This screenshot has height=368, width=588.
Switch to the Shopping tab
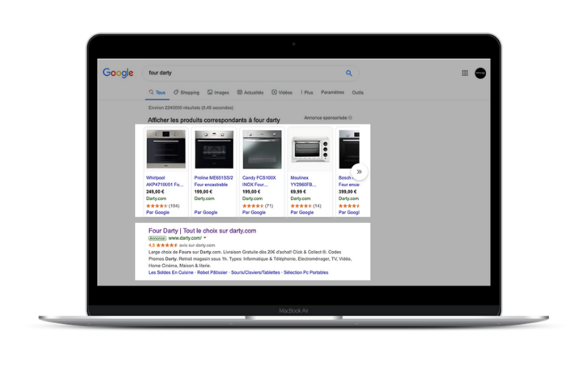pyautogui.click(x=186, y=93)
